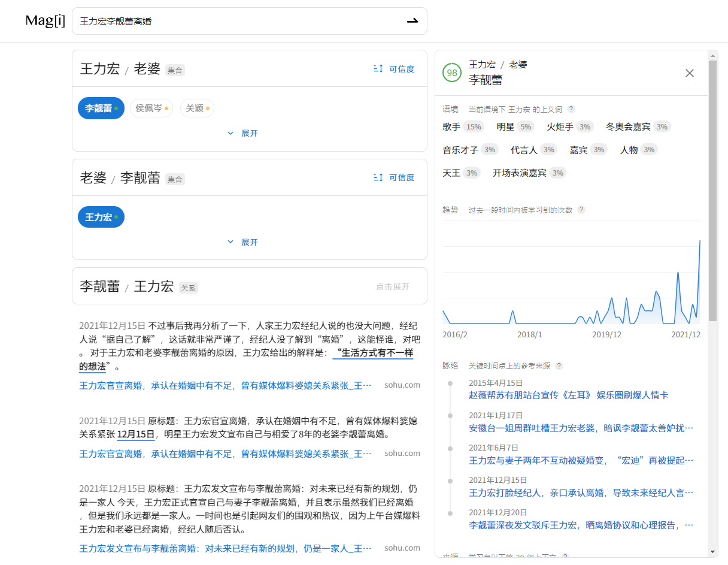This screenshot has width=728, height=565.
Task: Click the 可信度 sort icon in 老婆/李靓蕾 card
Action: [x=378, y=177]
